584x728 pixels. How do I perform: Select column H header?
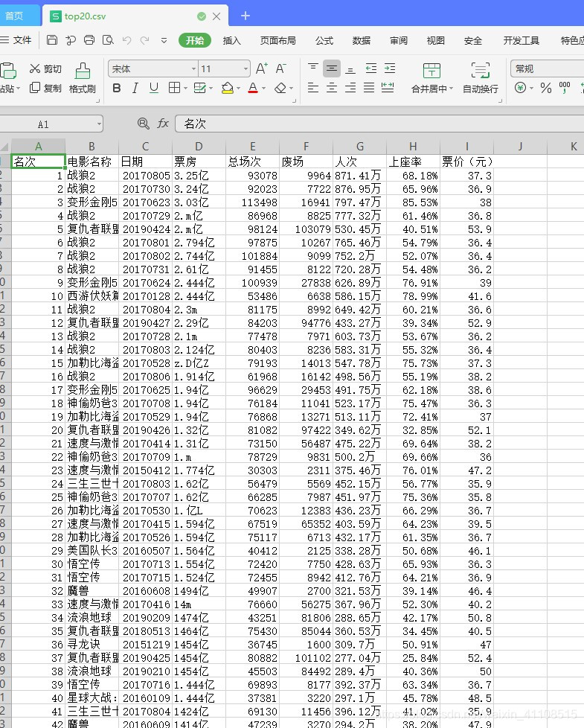pyautogui.click(x=413, y=146)
